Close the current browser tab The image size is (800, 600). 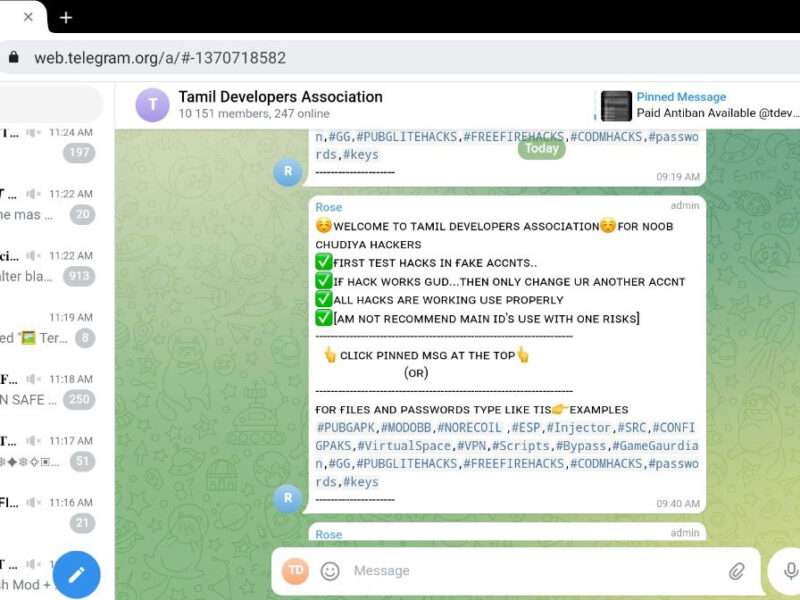pos(28,17)
